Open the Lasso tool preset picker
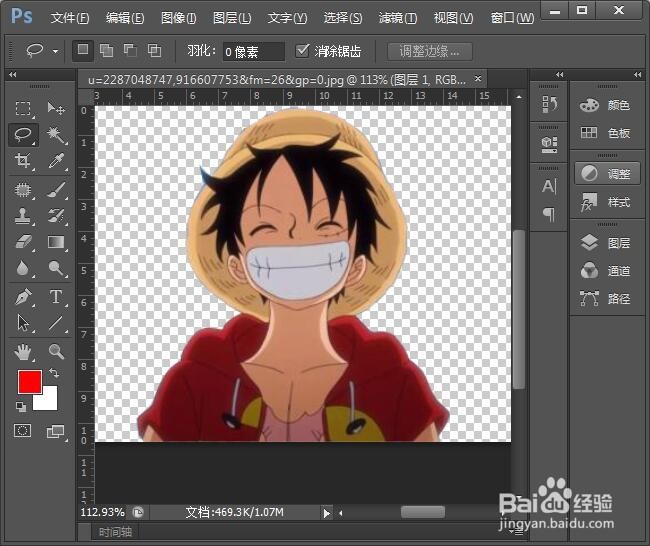 [x=55, y=51]
